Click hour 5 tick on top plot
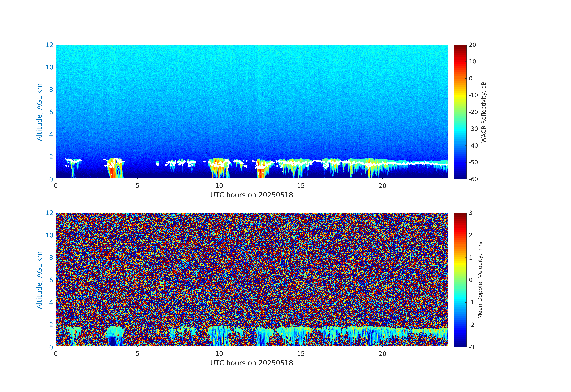Screen dimensions: 571x392 [137, 186]
